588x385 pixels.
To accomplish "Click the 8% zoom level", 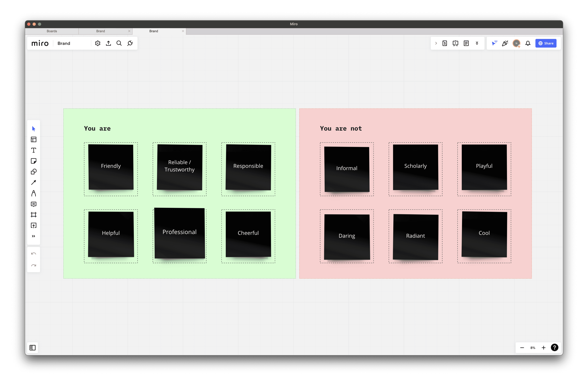I will (x=533, y=348).
